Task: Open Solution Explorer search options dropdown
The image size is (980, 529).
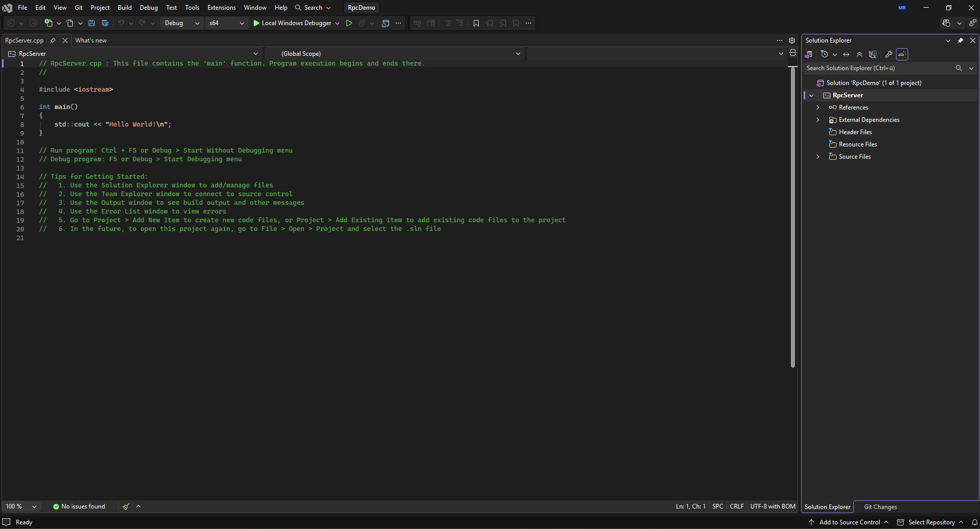Action: (x=971, y=68)
